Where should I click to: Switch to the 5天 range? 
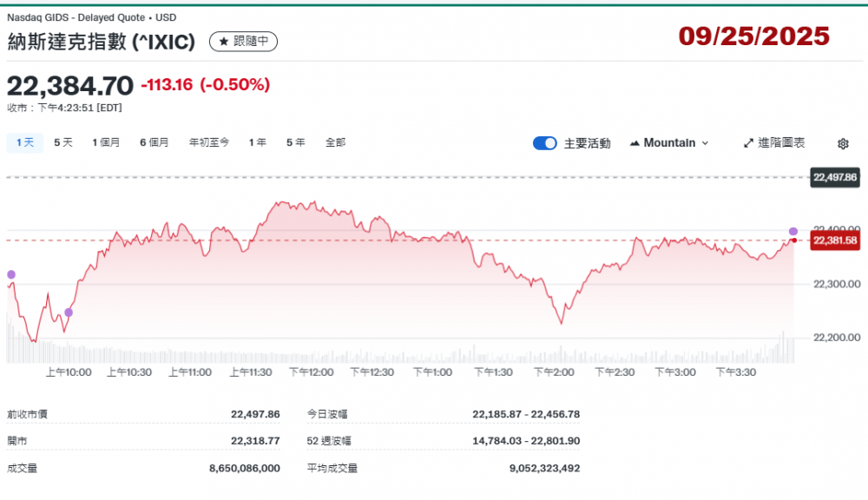click(63, 142)
